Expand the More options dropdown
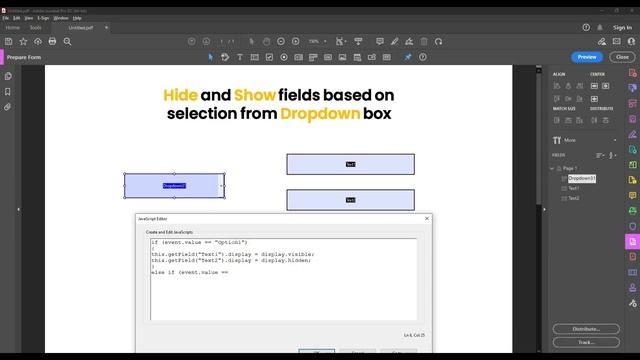Screen dimensions: 640x360 point(615,140)
